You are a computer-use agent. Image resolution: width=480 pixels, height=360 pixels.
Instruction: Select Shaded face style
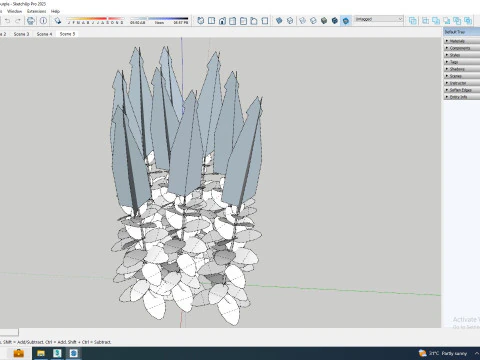click(x=324, y=21)
